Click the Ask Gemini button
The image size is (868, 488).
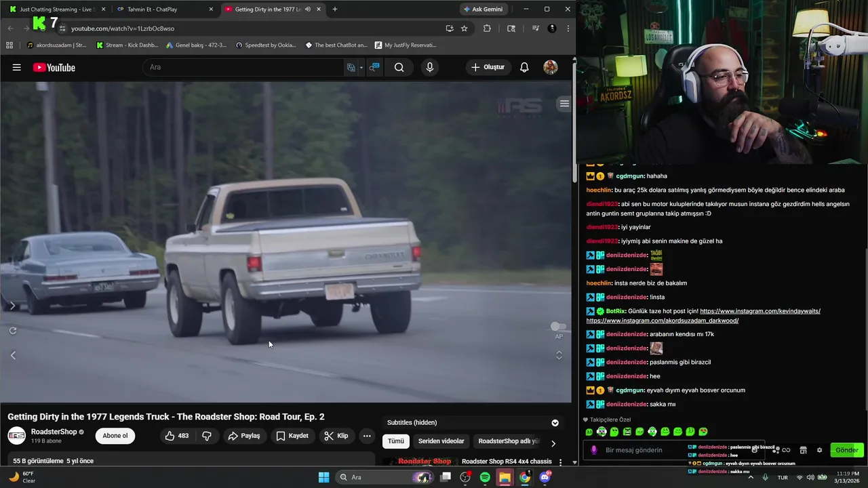pyautogui.click(x=483, y=9)
